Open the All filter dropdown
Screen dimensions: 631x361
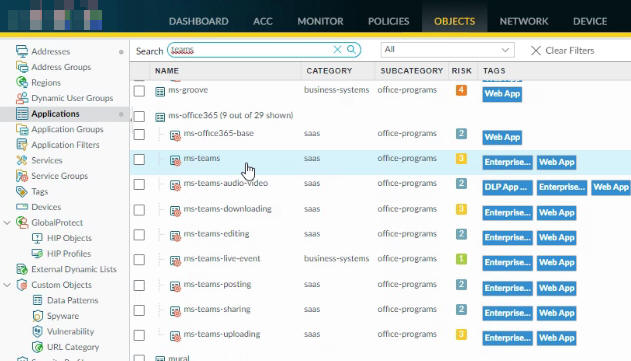[447, 50]
